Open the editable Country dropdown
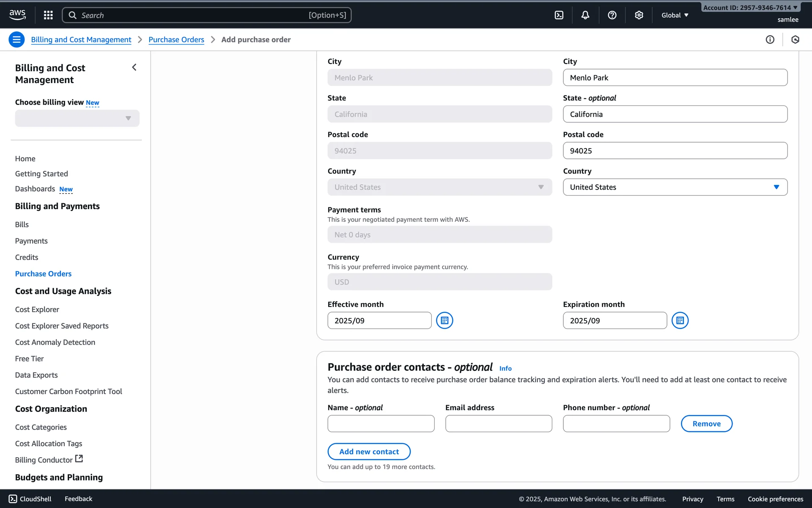Image resolution: width=812 pixels, height=508 pixels. [x=675, y=187]
